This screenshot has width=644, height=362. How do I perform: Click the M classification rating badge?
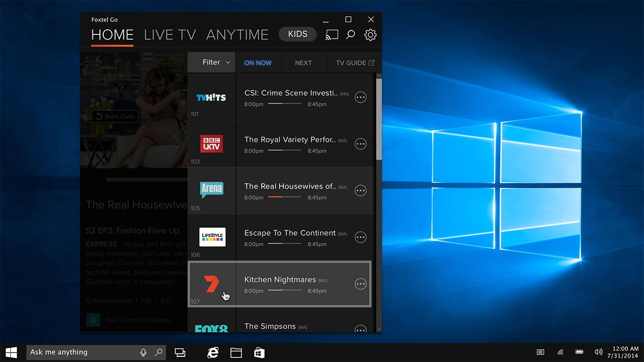(93, 320)
